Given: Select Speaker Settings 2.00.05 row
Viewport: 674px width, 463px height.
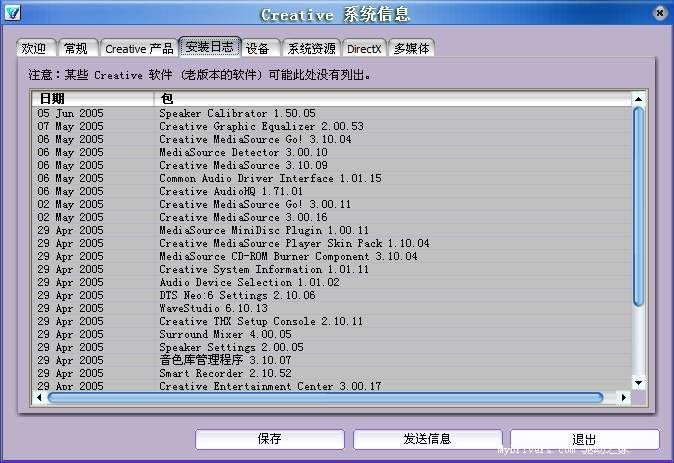Looking at the screenshot, I should pos(332,347).
